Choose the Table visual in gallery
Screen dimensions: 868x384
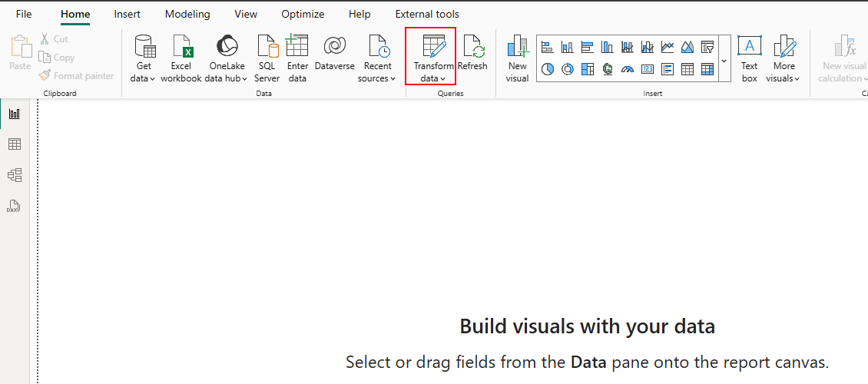coord(687,69)
